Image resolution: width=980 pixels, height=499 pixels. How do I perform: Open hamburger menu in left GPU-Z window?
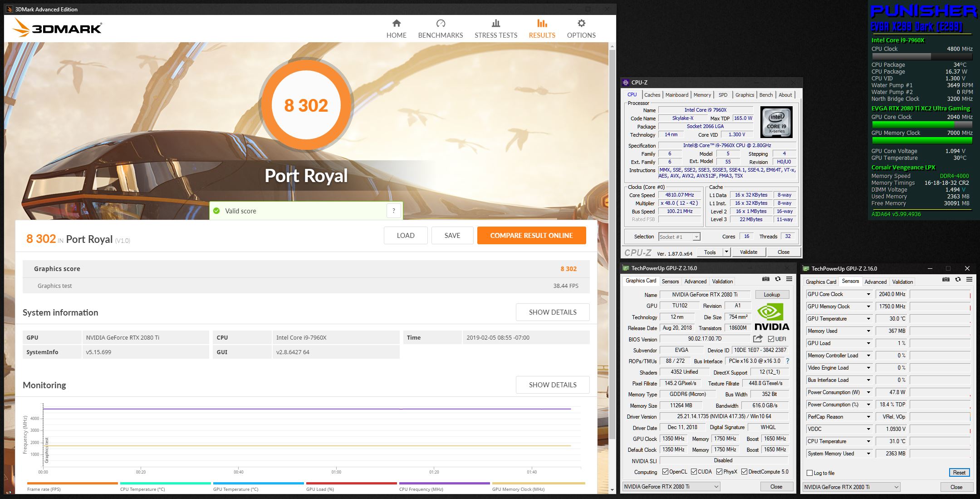point(789,279)
